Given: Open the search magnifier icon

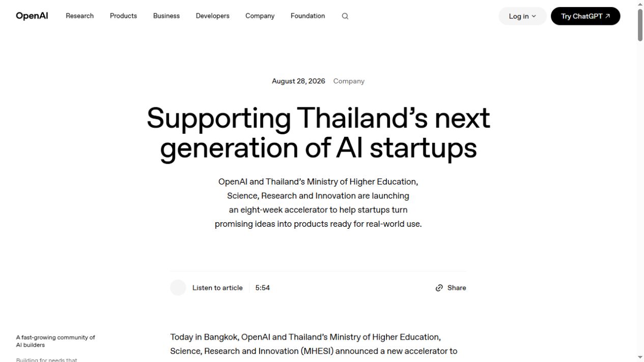Looking at the screenshot, I should (x=345, y=16).
